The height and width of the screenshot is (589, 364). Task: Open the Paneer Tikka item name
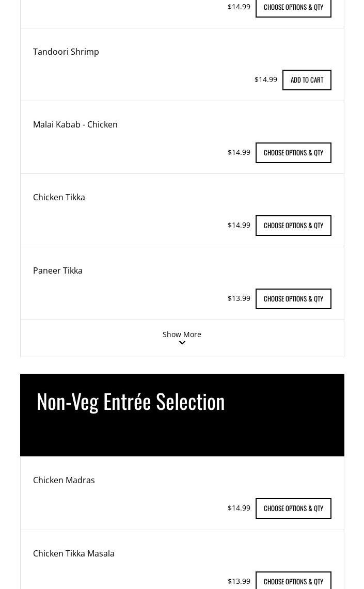[x=58, y=270]
